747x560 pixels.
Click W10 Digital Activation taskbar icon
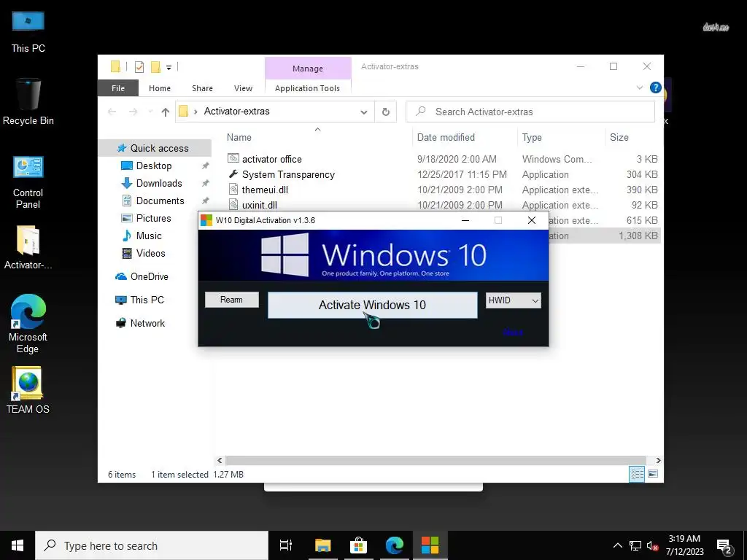click(430, 545)
